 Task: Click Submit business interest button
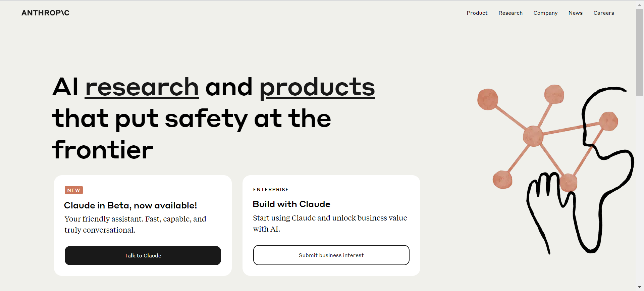[331, 255]
